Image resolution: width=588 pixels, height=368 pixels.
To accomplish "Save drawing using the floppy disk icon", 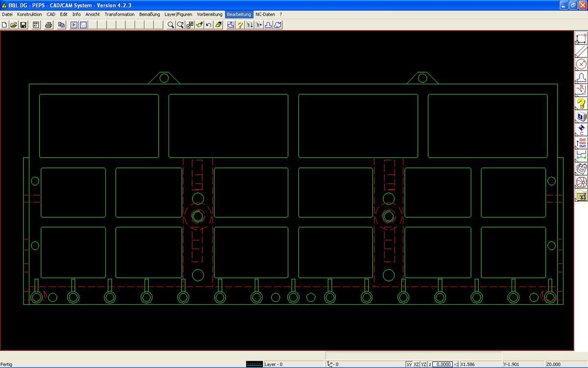I will (x=23, y=25).
